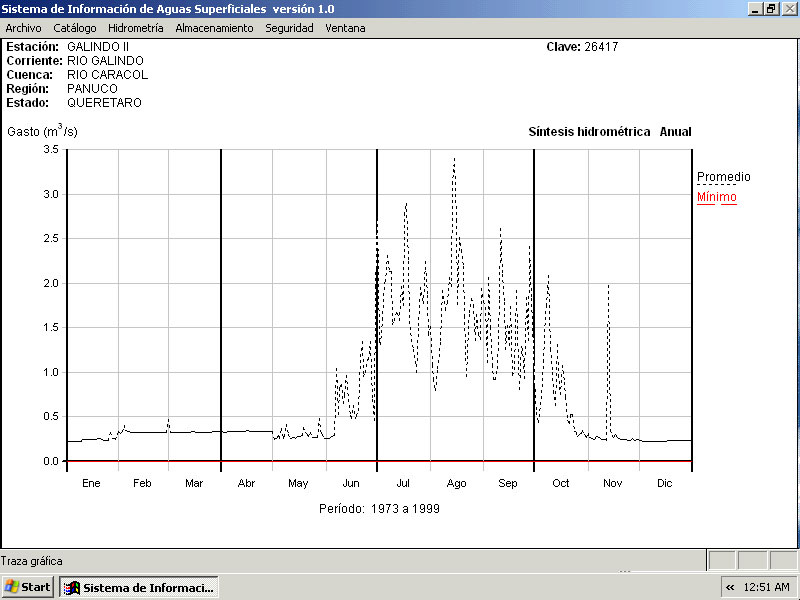Open the Windows Start menu
This screenshot has width=800, height=600.
(28, 587)
